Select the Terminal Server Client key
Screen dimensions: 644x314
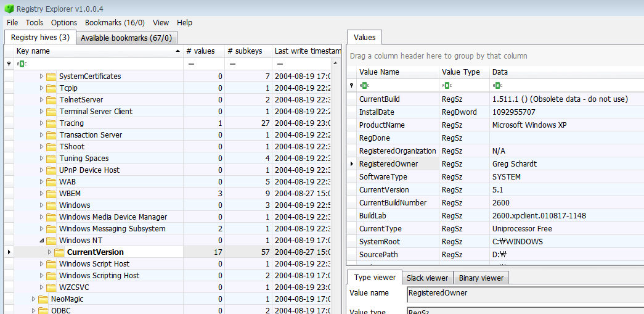point(96,112)
